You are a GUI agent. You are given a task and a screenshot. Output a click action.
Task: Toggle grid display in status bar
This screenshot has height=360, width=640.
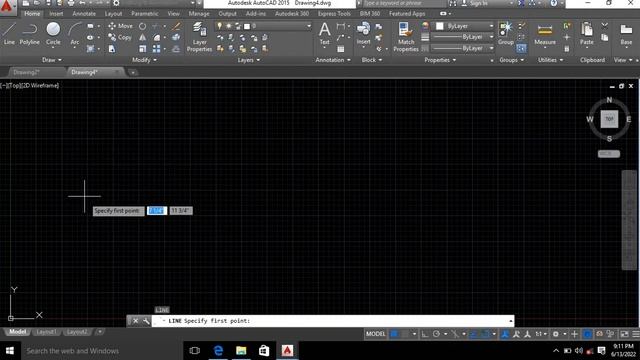[394, 334]
